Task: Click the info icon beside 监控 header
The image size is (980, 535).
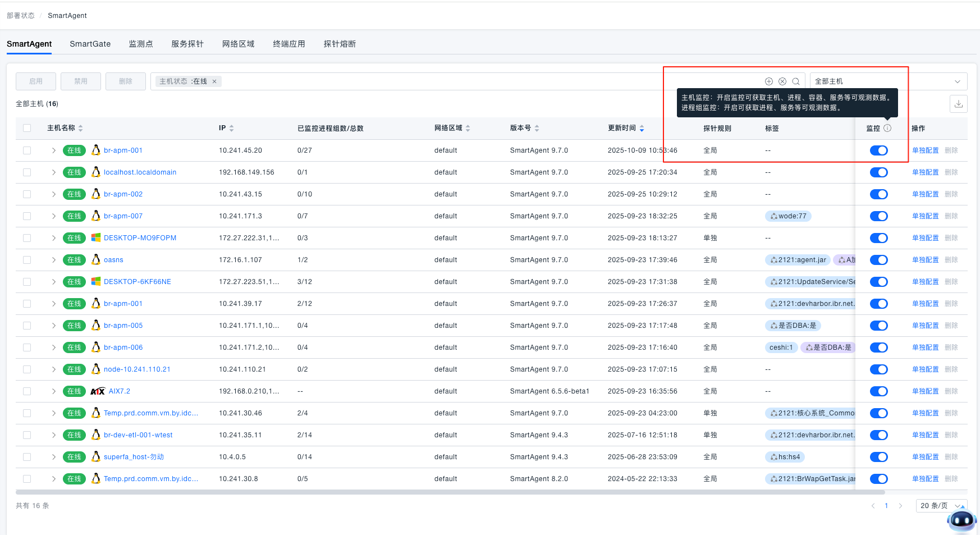Action: pyautogui.click(x=887, y=128)
